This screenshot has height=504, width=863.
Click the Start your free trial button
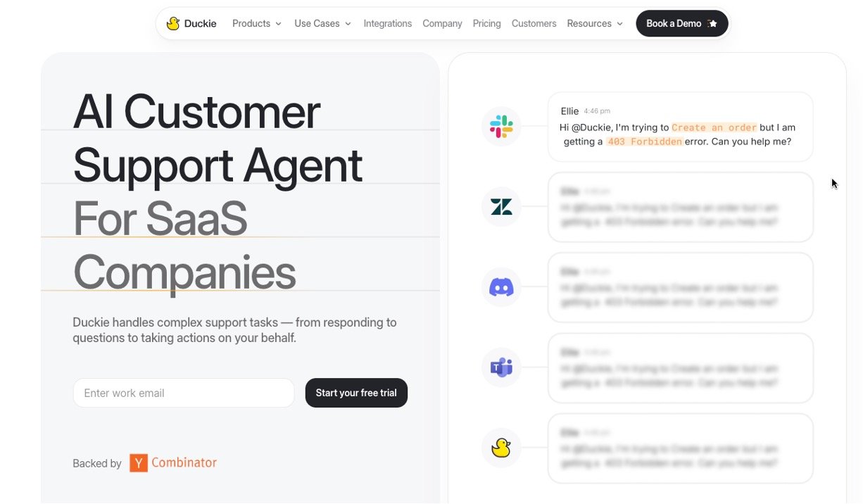click(x=356, y=393)
